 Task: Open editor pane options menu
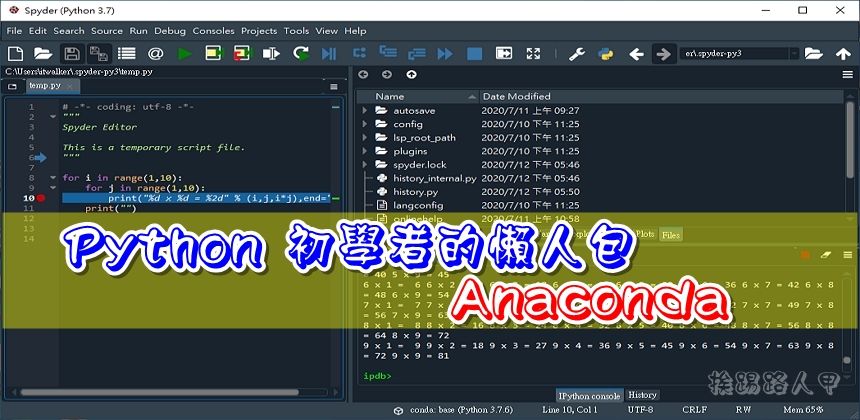click(334, 87)
